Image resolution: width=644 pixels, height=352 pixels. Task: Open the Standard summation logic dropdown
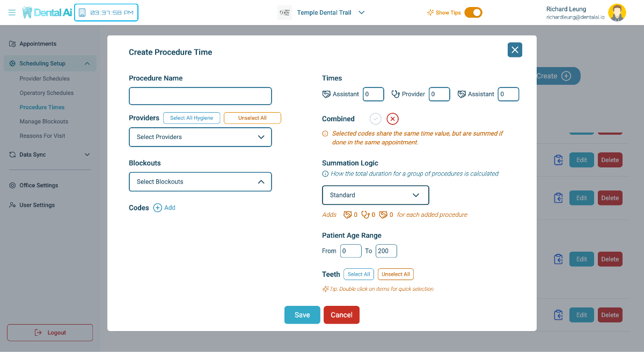(x=375, y=195)
